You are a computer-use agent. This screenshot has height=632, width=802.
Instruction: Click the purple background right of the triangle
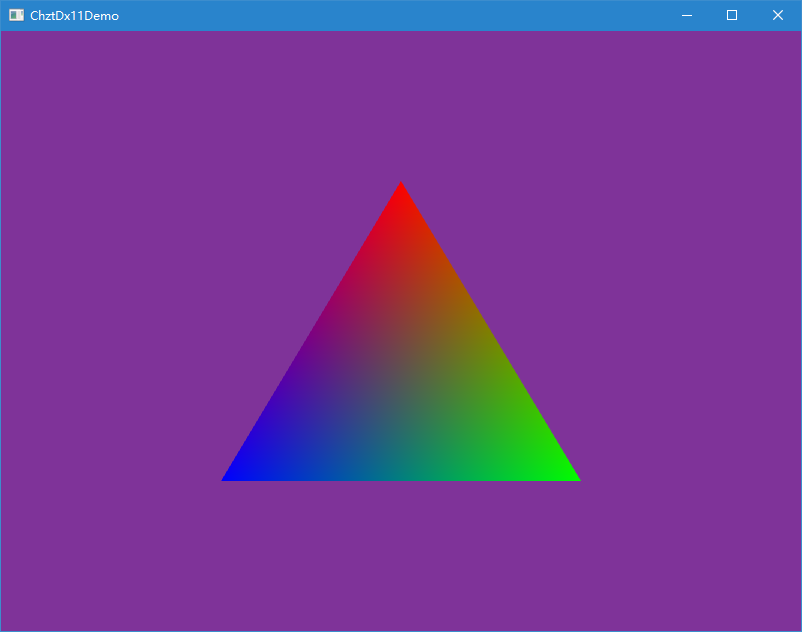click(x=690, y=330)
